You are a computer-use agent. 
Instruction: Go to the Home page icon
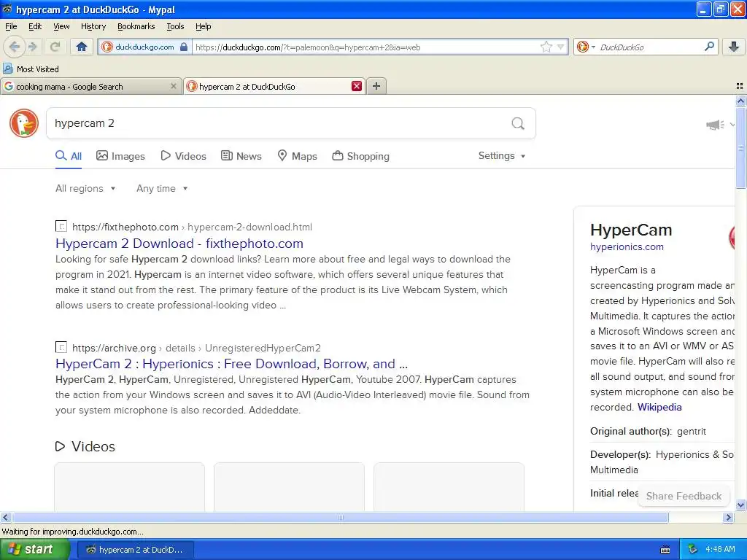click(82, 47)
